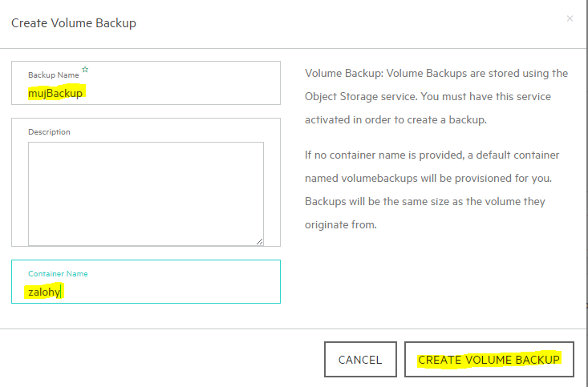Click the required star beside Backup Name

pyautogui.click(x=85, y=70)
